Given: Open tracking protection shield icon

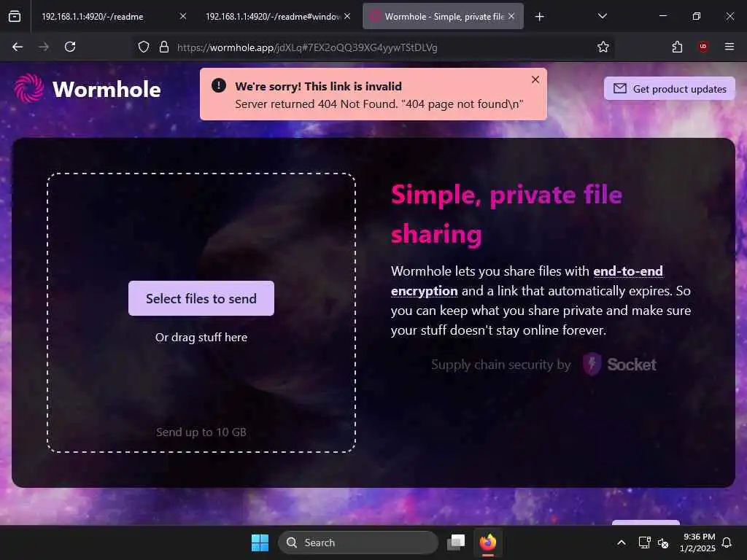Looking at the screenshot, I should point(144,47).
